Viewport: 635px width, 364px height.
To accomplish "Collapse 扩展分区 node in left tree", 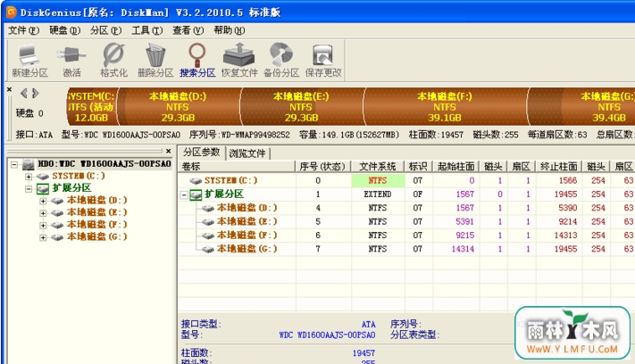I will pyautogui.click(x=29, y=188).
